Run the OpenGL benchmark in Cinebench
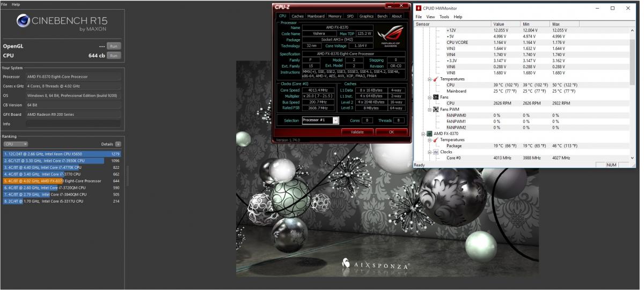Screen dimensions: 644x290 tap(113, 46)
